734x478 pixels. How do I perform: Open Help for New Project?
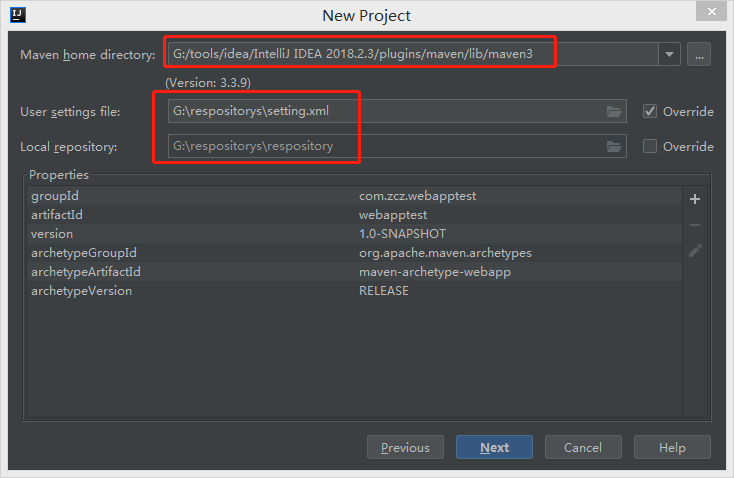[672, 448]
